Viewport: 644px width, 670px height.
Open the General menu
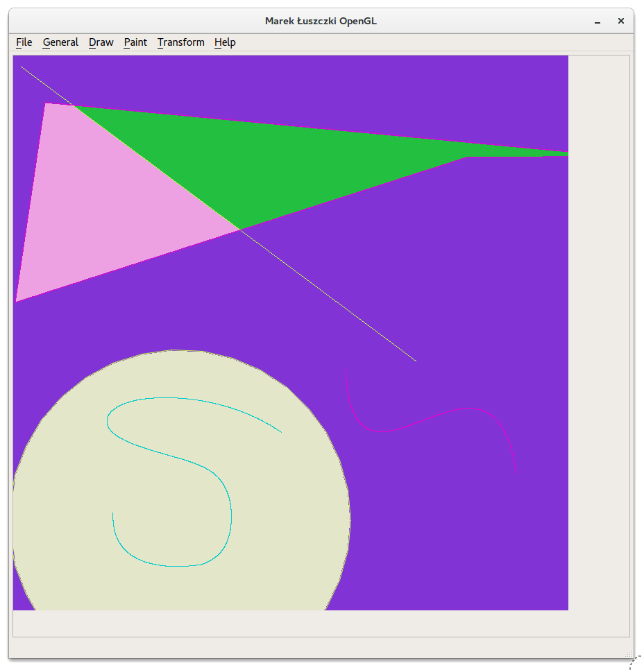pyautogui.click(x=60, y=42)
